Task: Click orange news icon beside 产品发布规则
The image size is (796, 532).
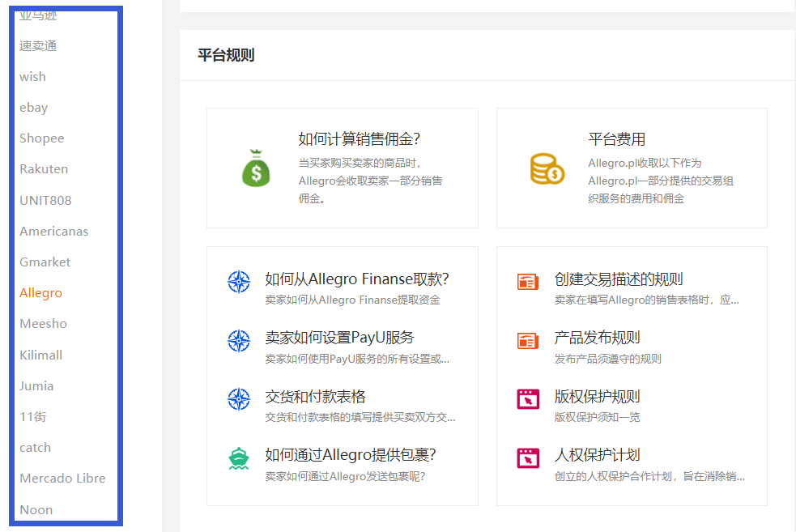Action: coord(528,340)
